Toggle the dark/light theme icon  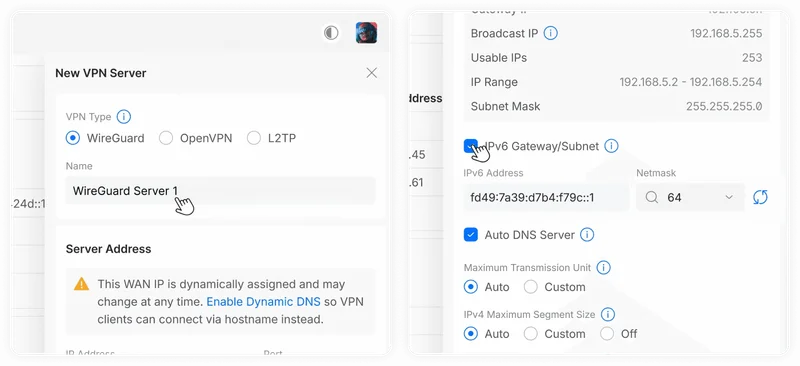click(x=332, y=33)
